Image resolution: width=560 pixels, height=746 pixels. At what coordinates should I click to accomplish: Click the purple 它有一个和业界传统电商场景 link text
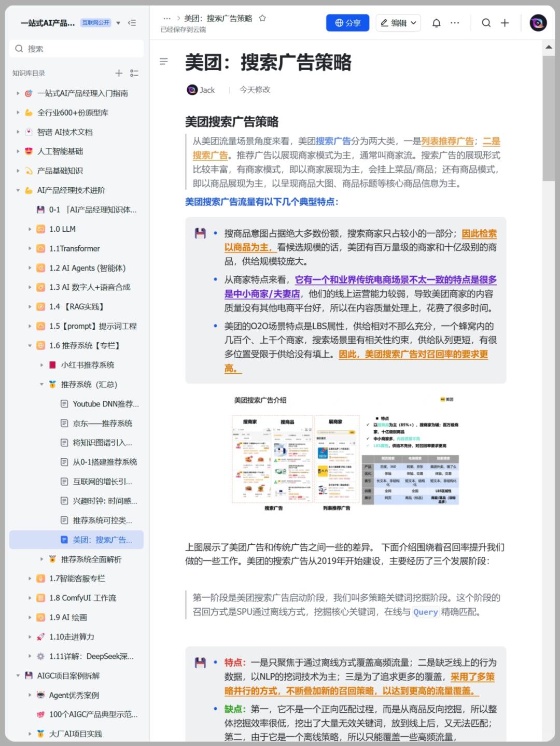click(x=396, y=280)
